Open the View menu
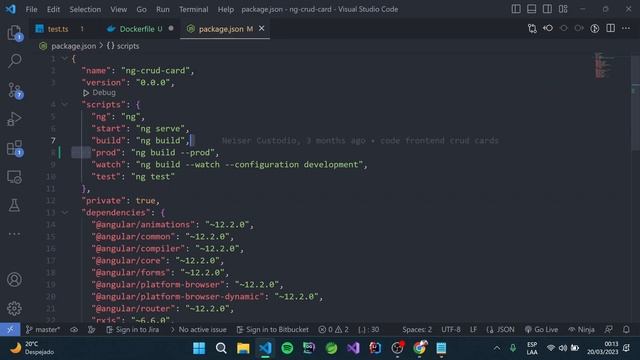The image size is (640, 360). coord(118,9)
